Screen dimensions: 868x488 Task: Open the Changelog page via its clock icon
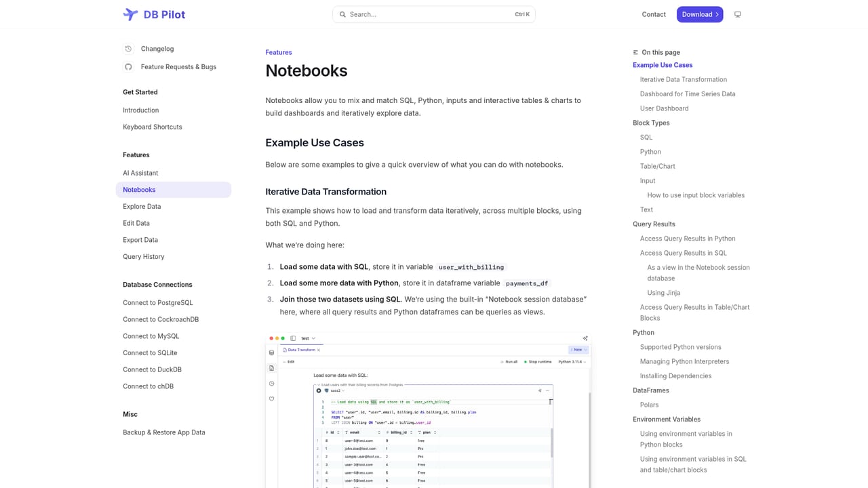click(x=128, y=49)
